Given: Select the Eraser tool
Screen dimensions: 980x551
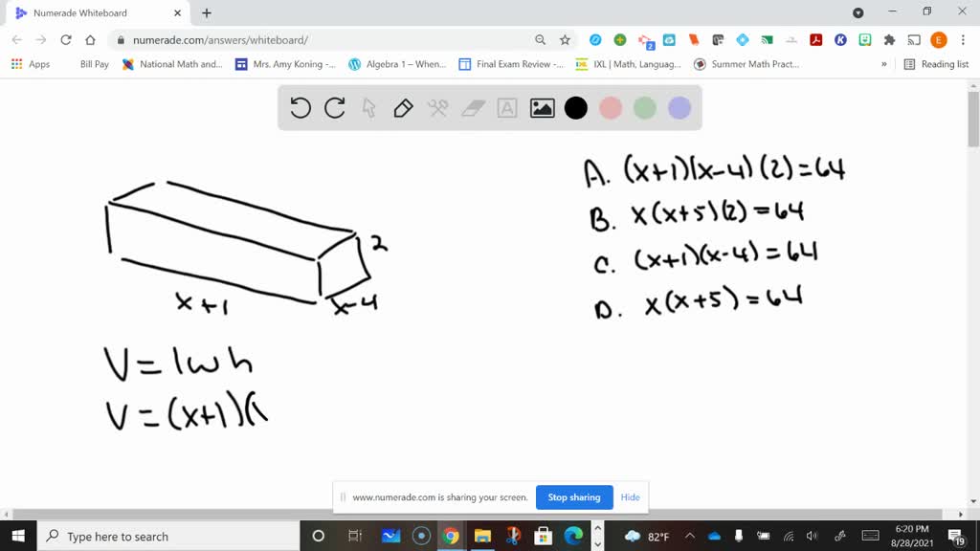Looking at the screenshot, I should click(472, 108).
